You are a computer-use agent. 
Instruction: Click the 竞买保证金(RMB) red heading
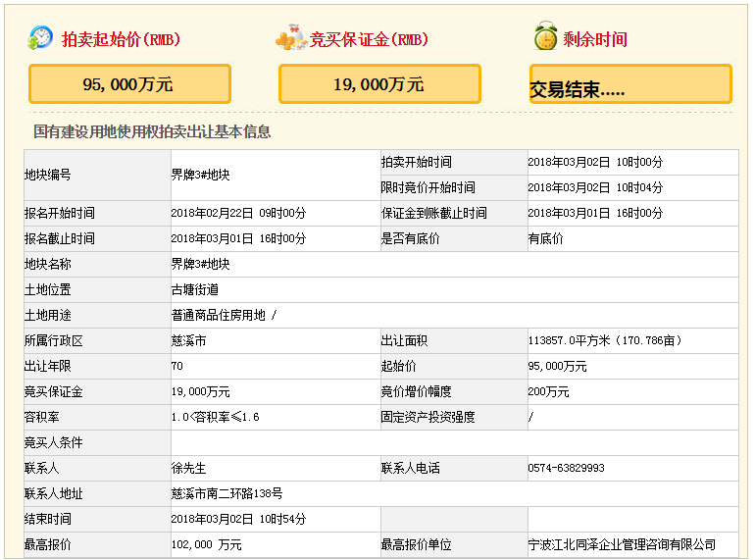[369, 40]
